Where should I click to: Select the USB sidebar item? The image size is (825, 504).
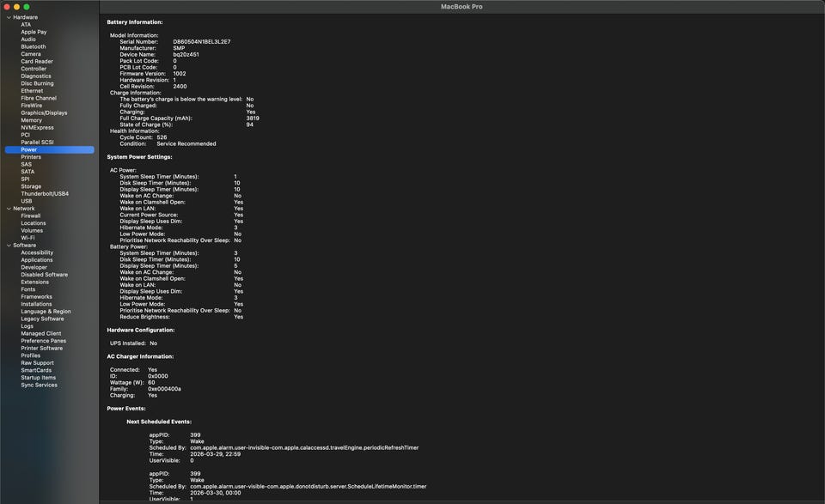(27, 201)
